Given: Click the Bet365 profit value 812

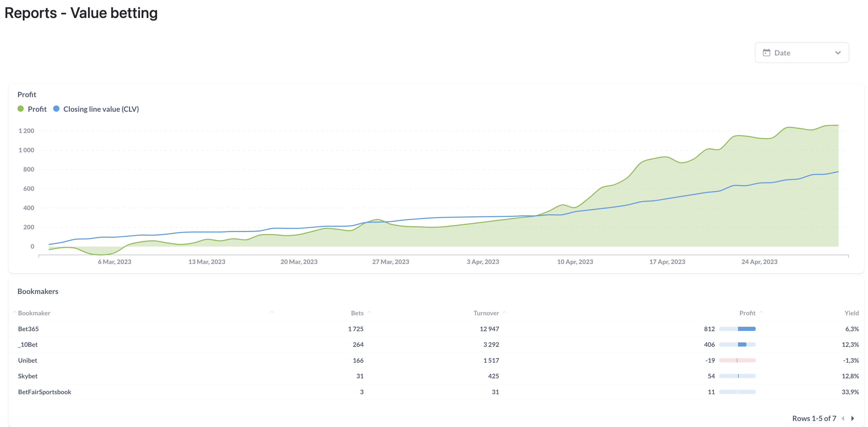Looking at the screenshot, I should tap(709, 329).
